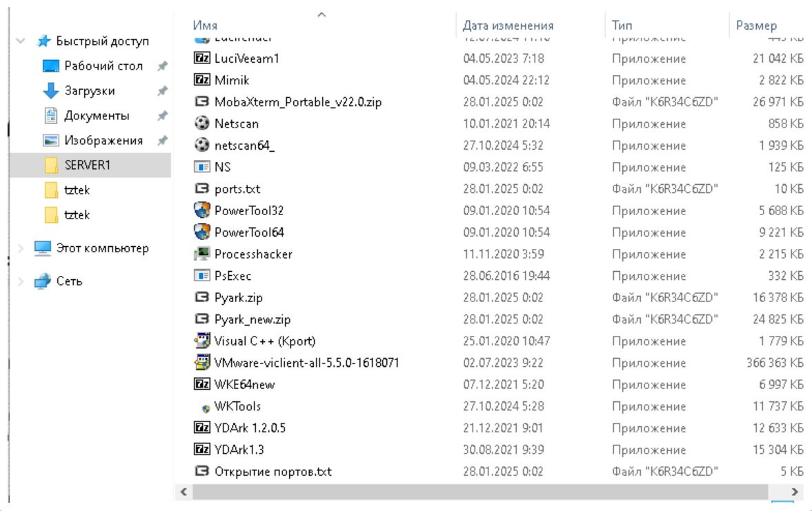This screenshot has width=812, height=511.
Task: Click the PowerTool32 shield icon
Action: click(201, 210)
